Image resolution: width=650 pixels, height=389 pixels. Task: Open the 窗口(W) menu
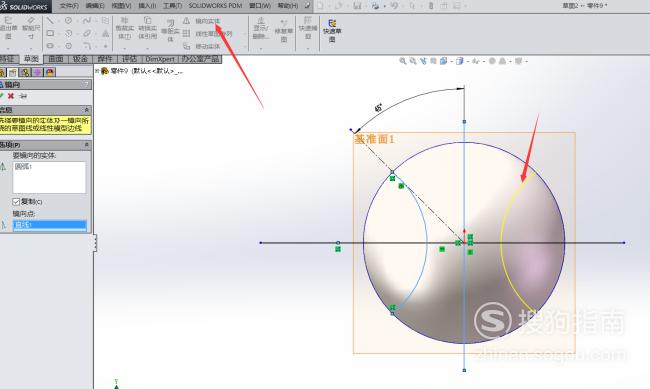point(260,6)
